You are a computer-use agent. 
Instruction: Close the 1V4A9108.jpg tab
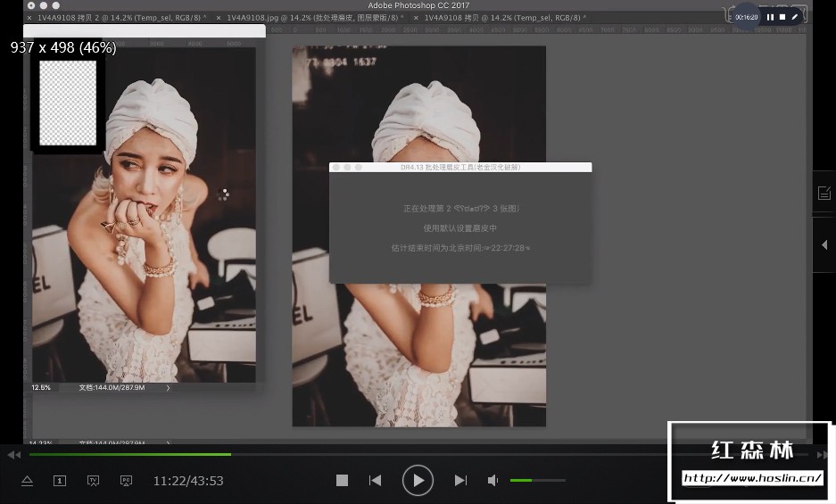pos(219,18)
